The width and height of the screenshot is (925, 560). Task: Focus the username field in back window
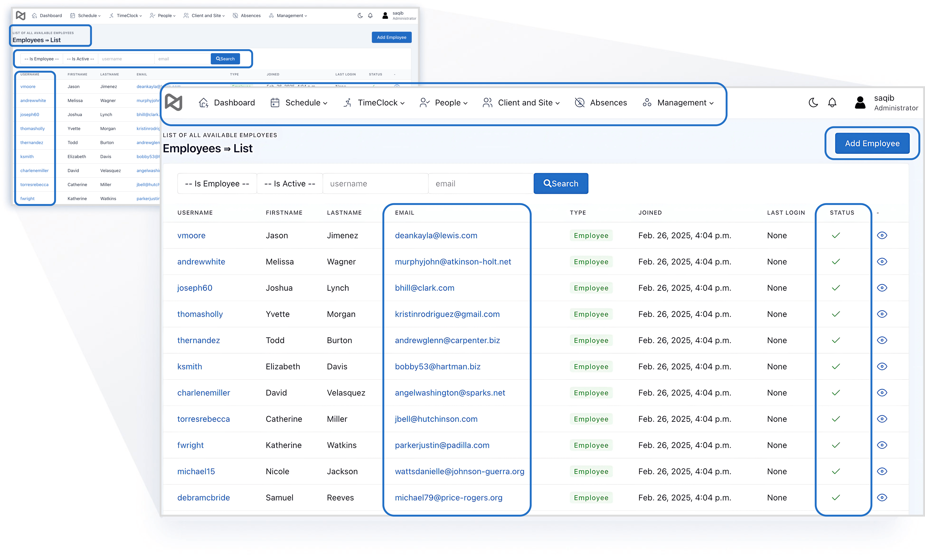pos(126,59)
